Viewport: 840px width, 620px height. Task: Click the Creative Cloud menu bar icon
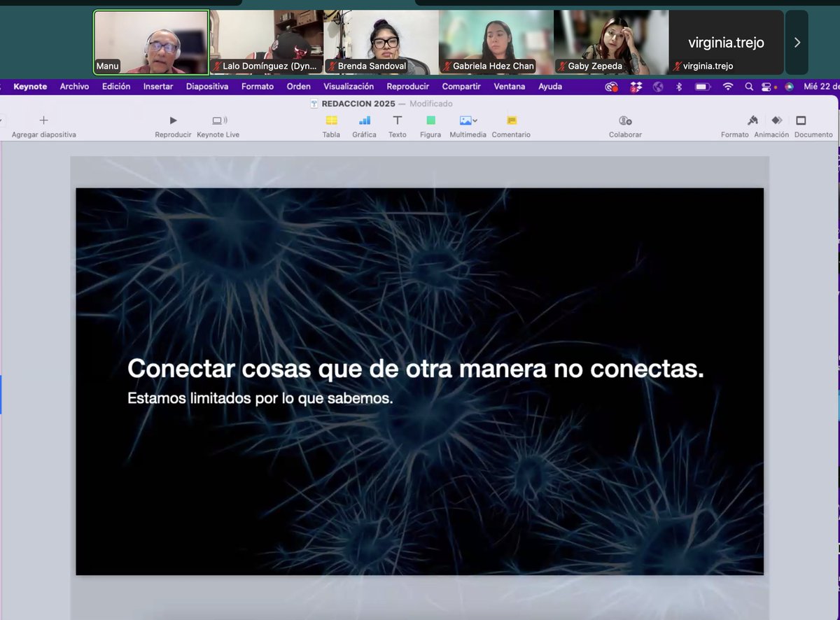pos(612,87)
